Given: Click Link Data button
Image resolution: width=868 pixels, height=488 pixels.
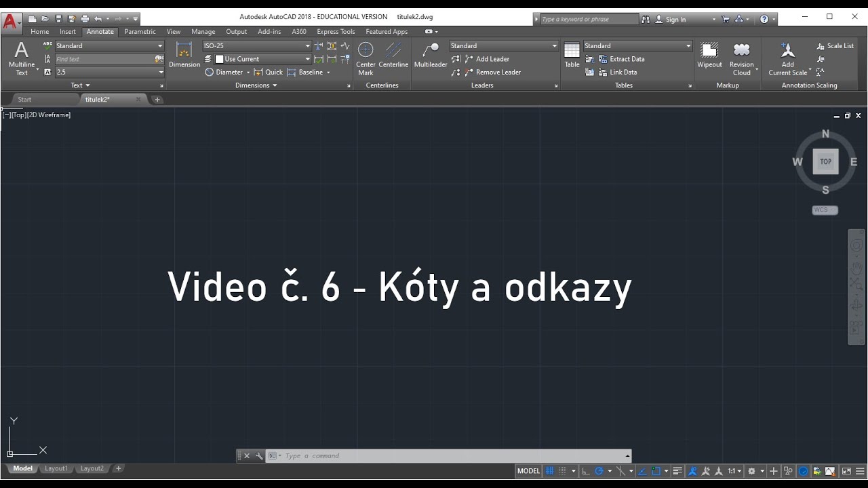Looking at the screenshot, I should click(x=617, y=72).
